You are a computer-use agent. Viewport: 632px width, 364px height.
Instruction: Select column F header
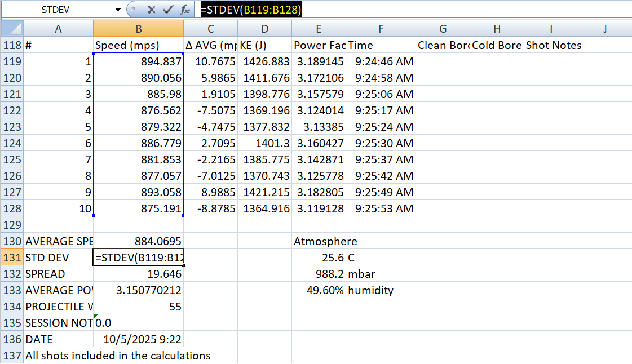pyautogui.click(x=382, y=29)
